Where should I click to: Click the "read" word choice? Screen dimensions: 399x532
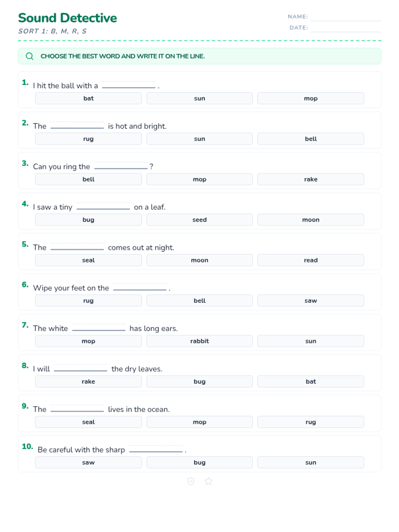tap(311, 260)
